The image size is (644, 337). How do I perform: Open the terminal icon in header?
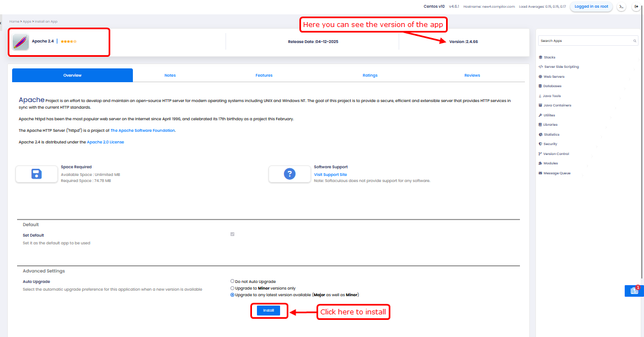(621, 7)
